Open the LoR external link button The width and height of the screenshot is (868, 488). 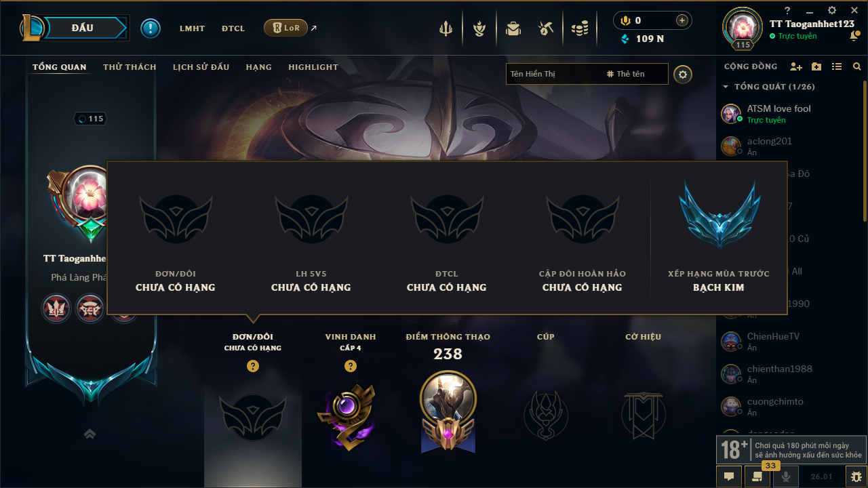click(285, 28)
